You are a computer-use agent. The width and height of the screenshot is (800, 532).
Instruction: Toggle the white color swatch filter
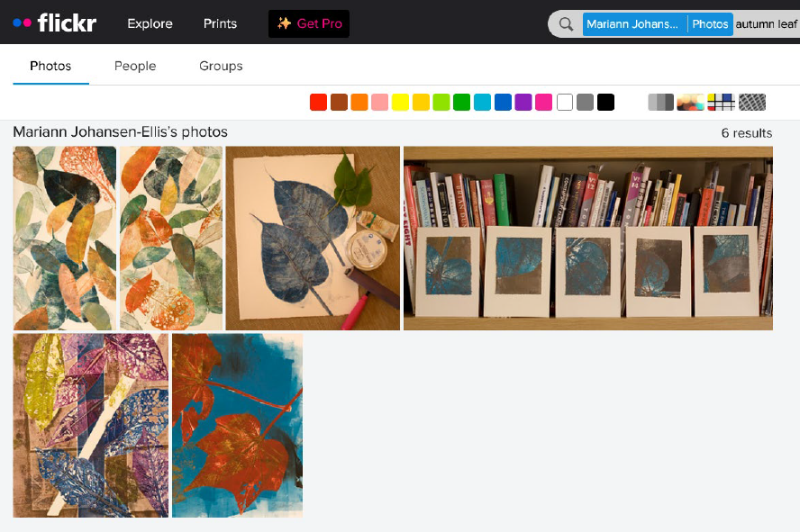pos(565,103)
